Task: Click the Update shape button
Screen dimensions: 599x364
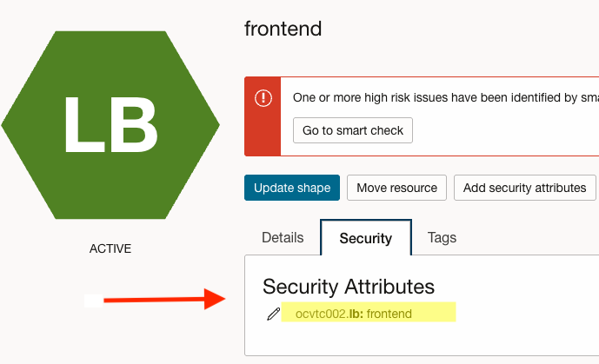Action: [x=291, y=188]
